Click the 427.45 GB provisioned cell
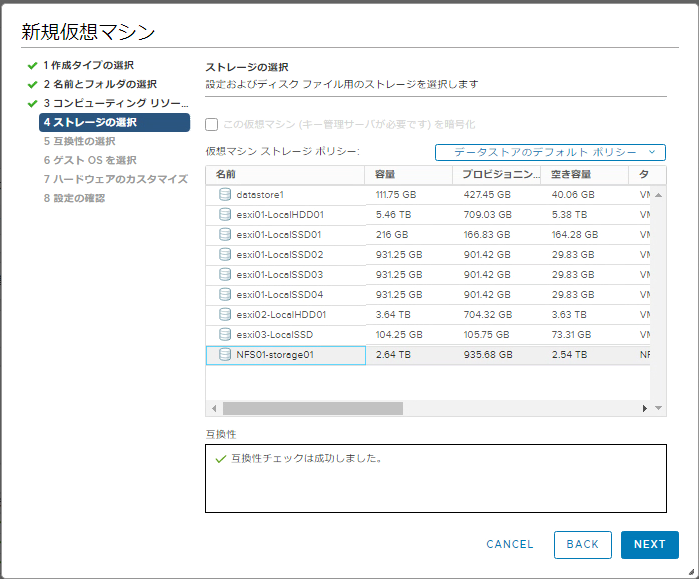This screenshot has width=699, height=579. tap(487, 195)
